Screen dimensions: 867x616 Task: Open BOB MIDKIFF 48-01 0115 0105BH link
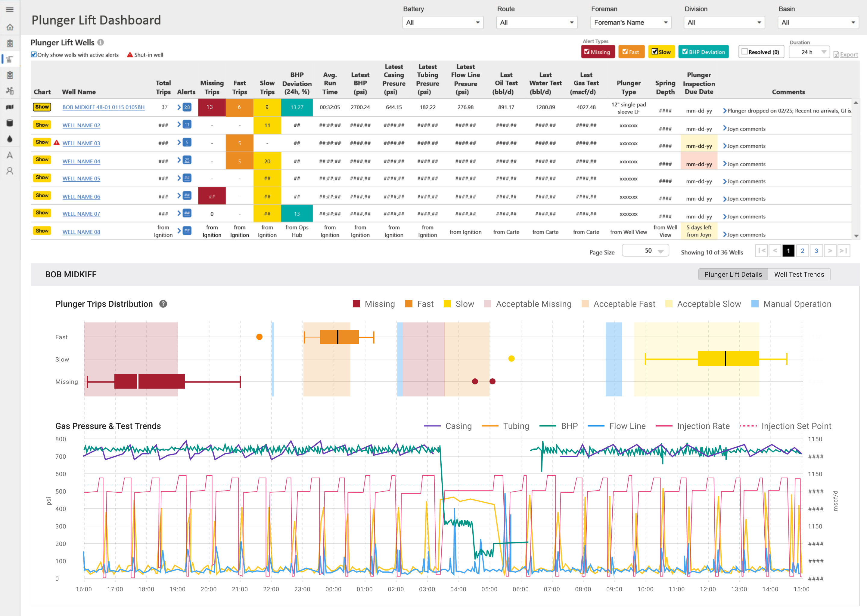103,107
